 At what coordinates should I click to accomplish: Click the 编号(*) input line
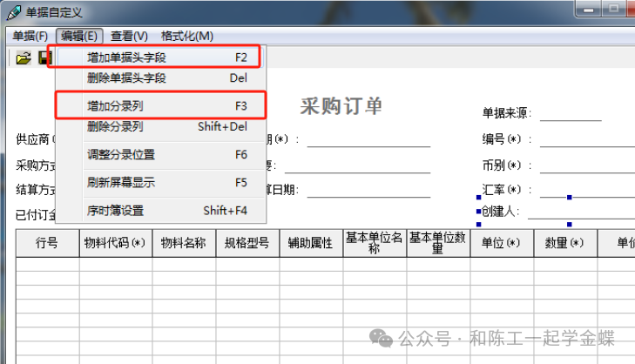(x=584, y=138)
